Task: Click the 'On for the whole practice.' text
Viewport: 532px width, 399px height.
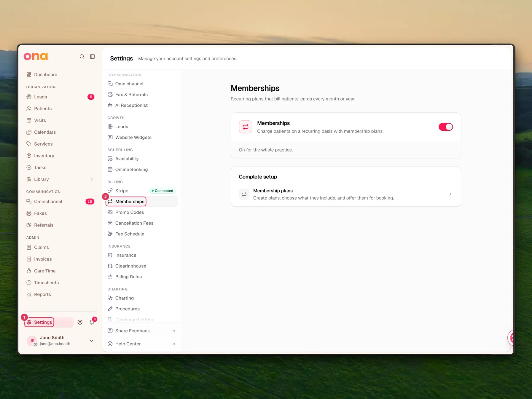Action: tap(266, 150)
